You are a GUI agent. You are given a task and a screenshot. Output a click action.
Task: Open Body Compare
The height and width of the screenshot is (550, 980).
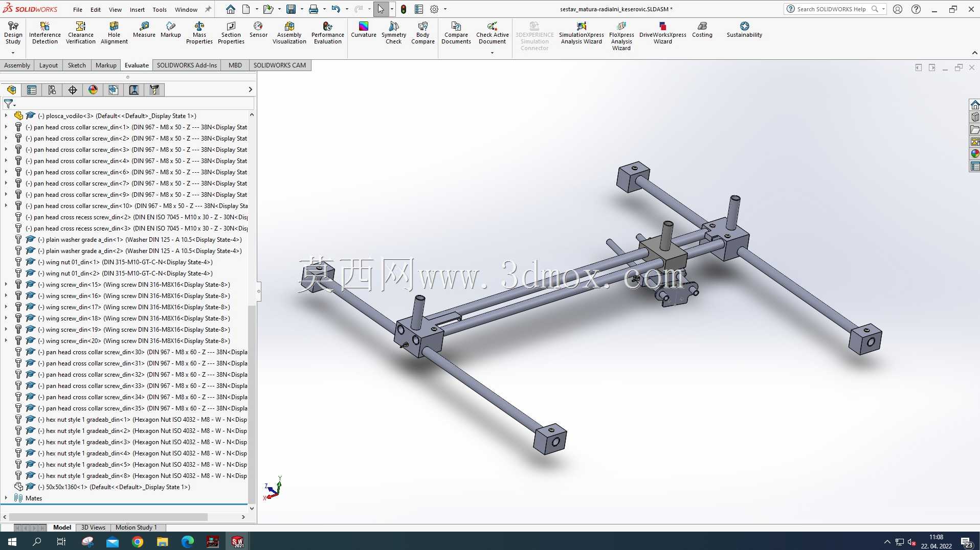pyautogui.click(x=423, y=33)
